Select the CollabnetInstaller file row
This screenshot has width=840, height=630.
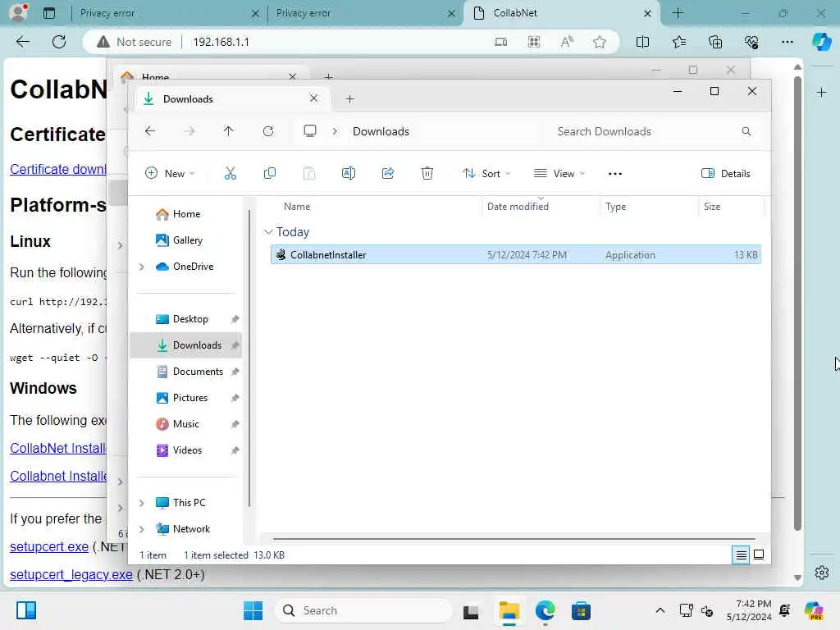point(515,255)
